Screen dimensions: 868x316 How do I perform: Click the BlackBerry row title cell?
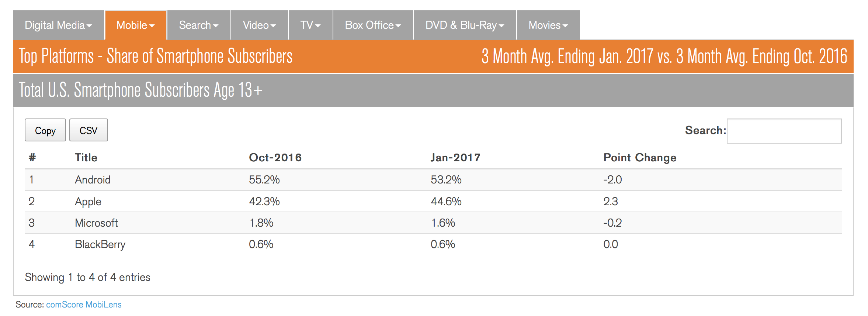tap(100, 244)
